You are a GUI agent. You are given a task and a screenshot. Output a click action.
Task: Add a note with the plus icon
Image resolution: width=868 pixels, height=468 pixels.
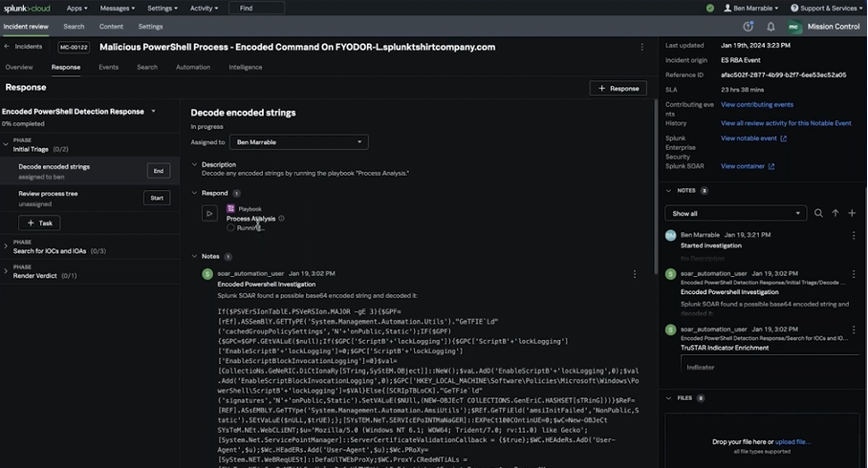click(x=852, y=213)
